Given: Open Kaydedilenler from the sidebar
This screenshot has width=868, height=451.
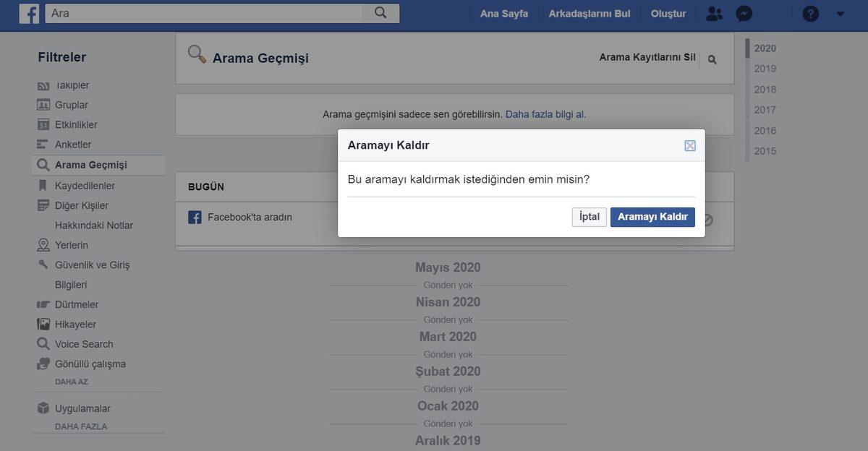Looking at the screenshot, I should coord(85,185).
